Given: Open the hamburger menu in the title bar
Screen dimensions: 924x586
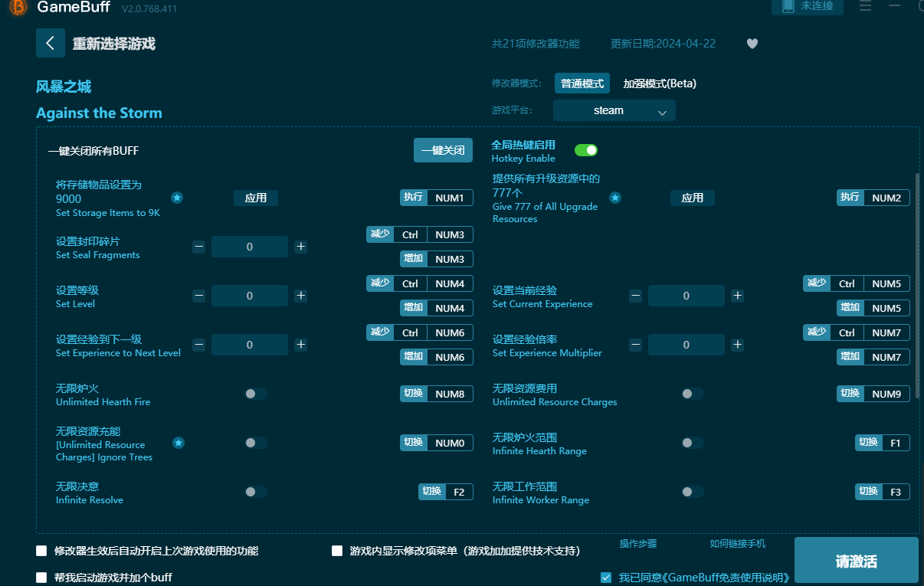Looking at the screenshot, I should click(x=865, y=7).
